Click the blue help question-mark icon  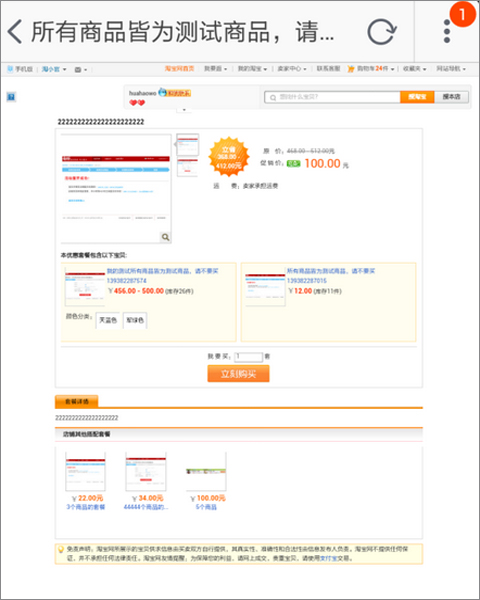[x=11, y=97]
